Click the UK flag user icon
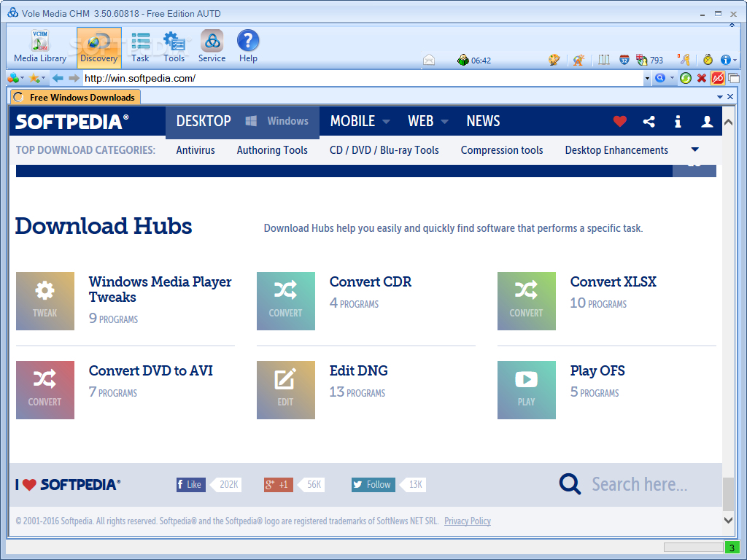747x560 pixels. [x=642, y=60]
